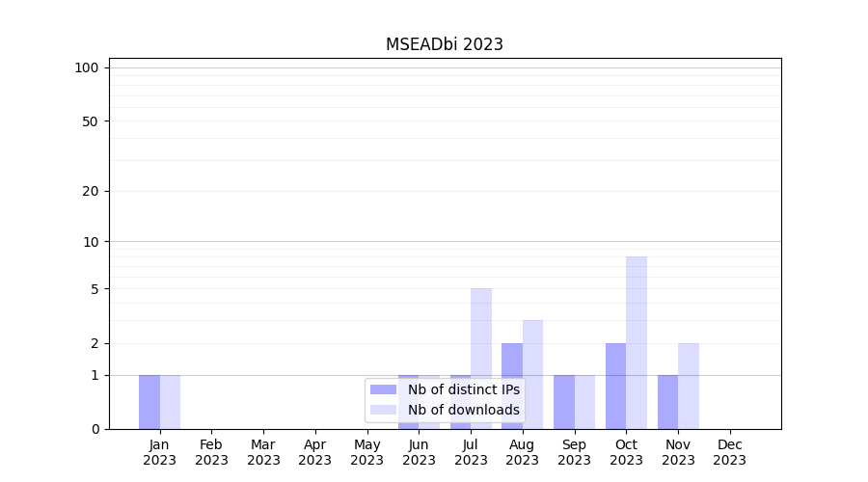Pick the Jan 2023 downloads bar
This screenshot has height=482, width=868.
tap(170, 402)
